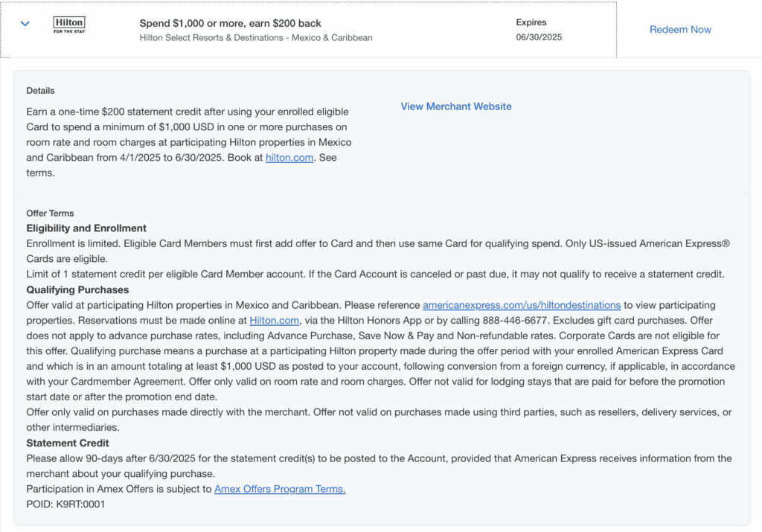
Task: Click the POID: K9RT:0001 text
Action: coord(65,504)
